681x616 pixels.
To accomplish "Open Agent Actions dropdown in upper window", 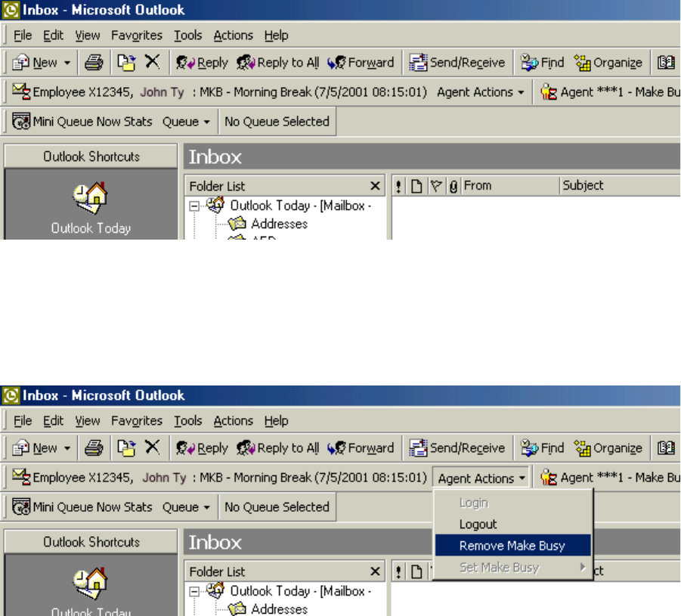I will coord(481,92).
